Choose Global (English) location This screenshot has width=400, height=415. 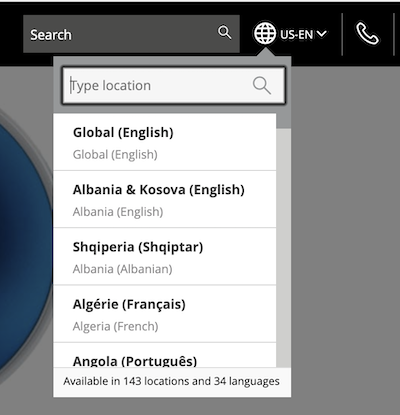165,142
